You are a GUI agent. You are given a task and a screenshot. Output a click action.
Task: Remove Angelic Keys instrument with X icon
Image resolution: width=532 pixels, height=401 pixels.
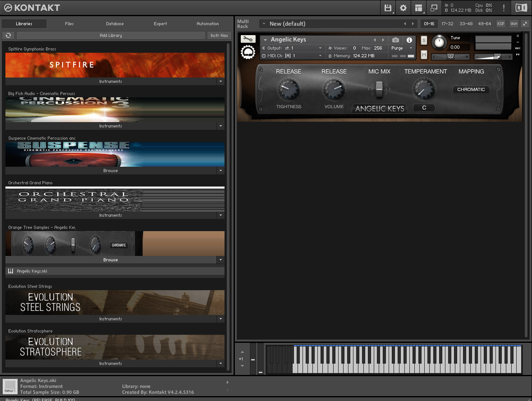518,36
